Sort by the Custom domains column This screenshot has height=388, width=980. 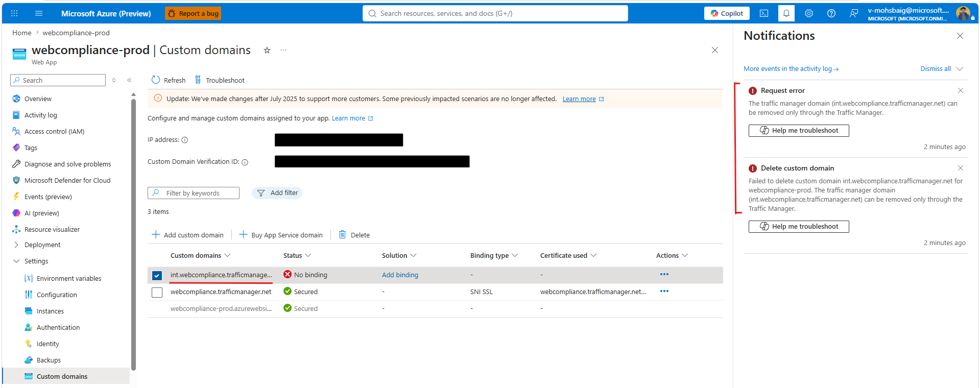point(201,255)
